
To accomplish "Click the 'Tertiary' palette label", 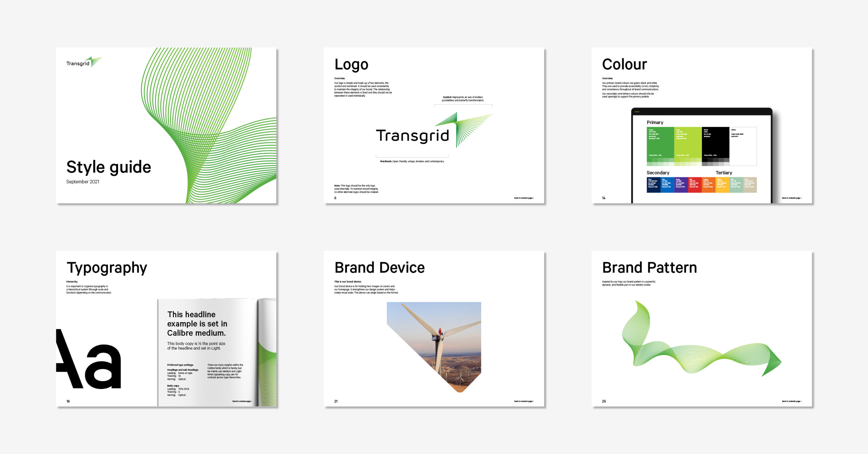I will (724, 172).
